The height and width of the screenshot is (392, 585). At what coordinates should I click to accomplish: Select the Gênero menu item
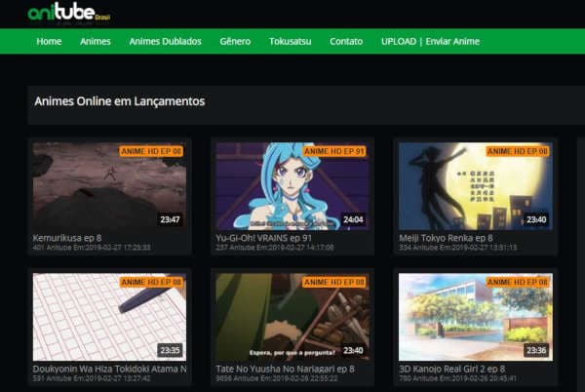235,41
